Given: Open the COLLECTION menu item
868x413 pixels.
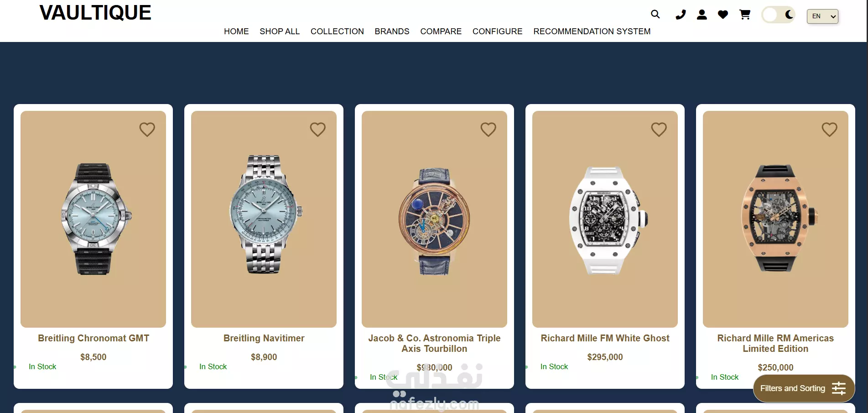Looking at the screenshot, I should click(337, 31).
